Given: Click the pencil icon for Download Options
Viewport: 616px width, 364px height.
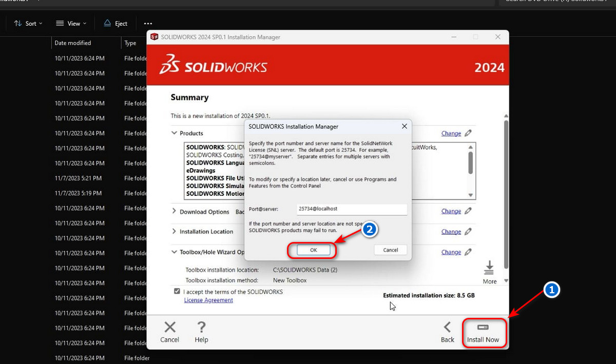Looking at the screenshot, I should click(x=468, y=211).
